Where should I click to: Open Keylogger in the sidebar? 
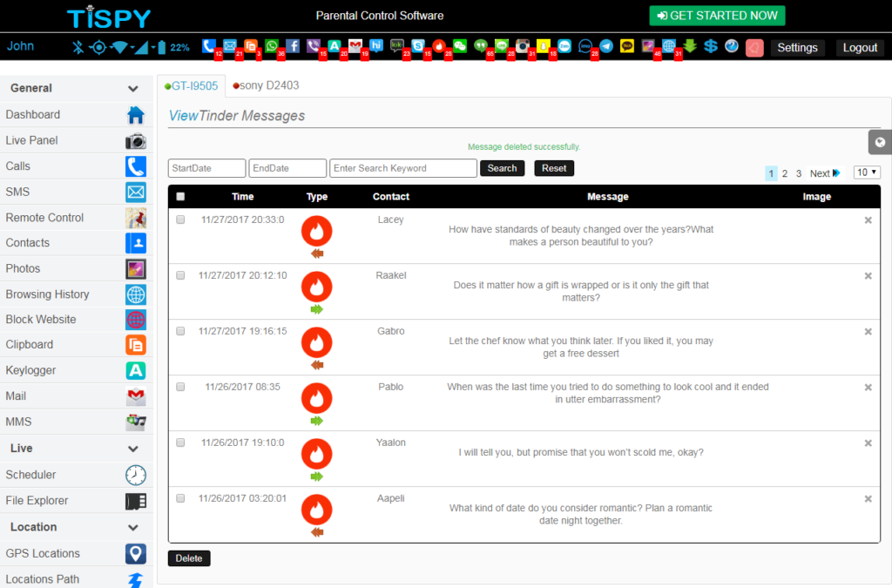point(77,370)
